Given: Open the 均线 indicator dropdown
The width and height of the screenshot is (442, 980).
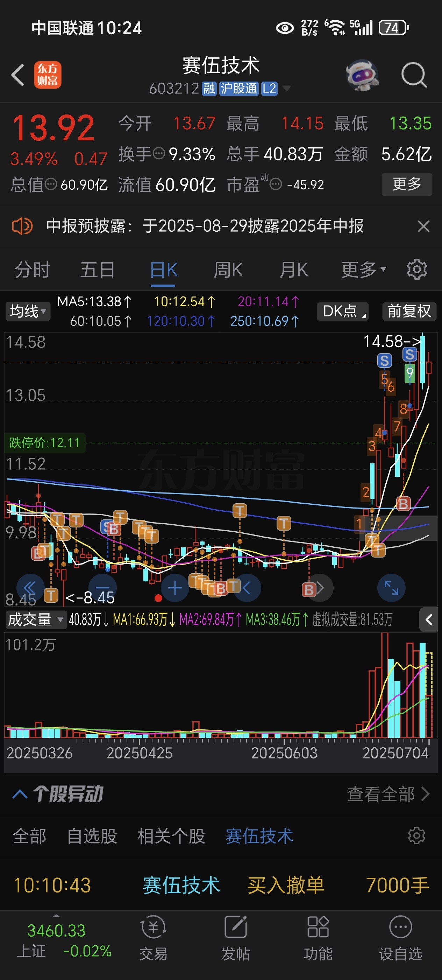Looking at the screenshot, I should point(27,311).
